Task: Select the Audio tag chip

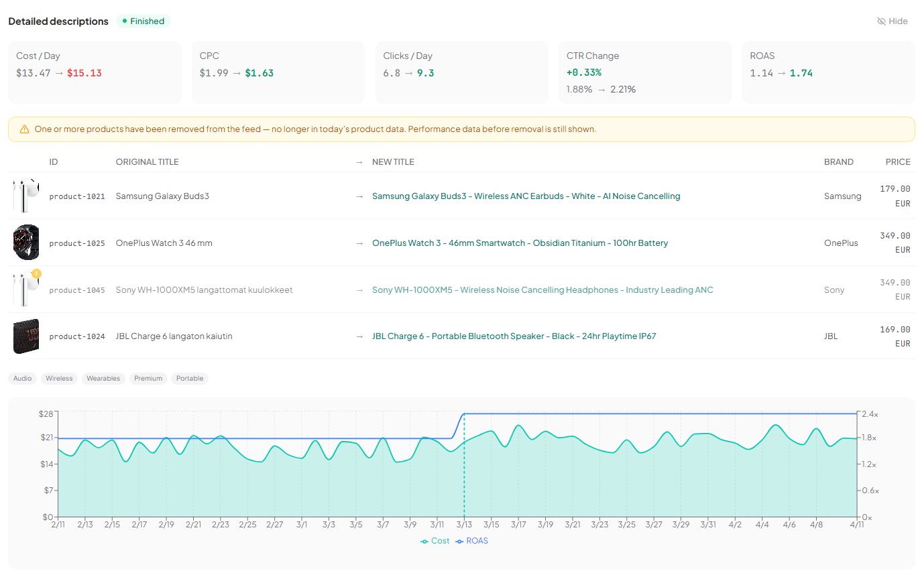Action: [x=22, y=378]
